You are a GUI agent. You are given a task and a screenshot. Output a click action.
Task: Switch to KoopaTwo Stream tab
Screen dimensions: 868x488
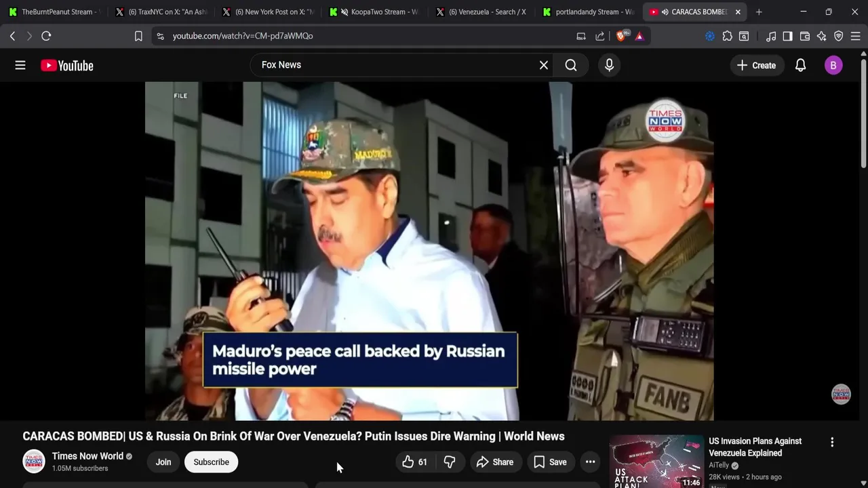(376, 12)
